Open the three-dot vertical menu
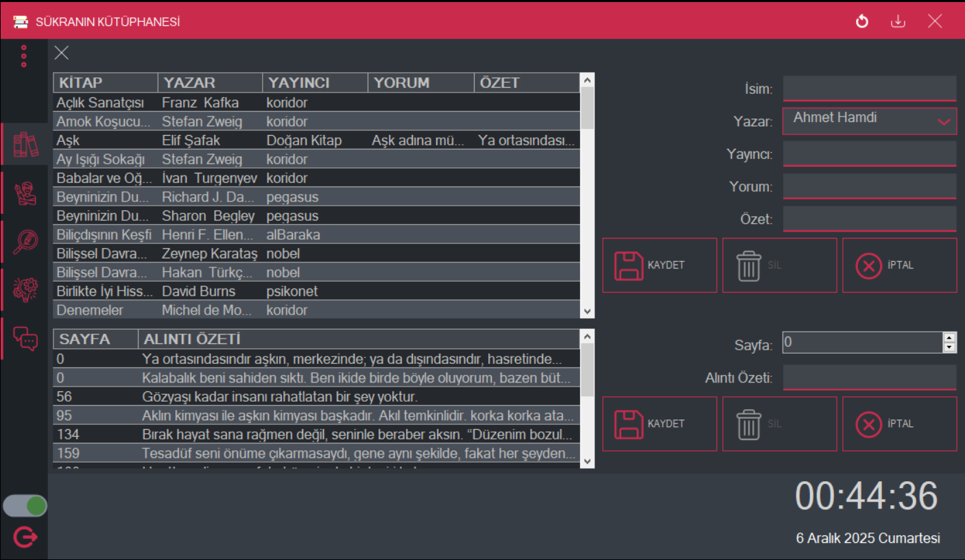 click(24, 56)
